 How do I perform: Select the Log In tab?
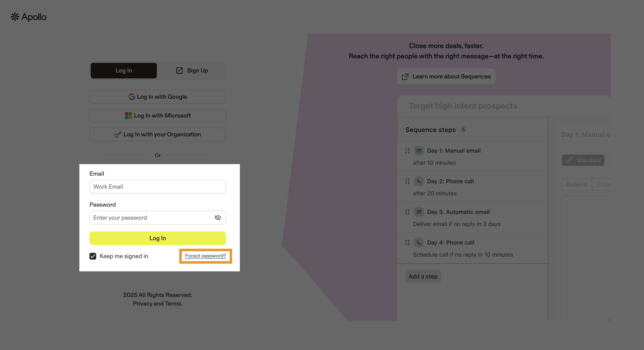[124, 71]
